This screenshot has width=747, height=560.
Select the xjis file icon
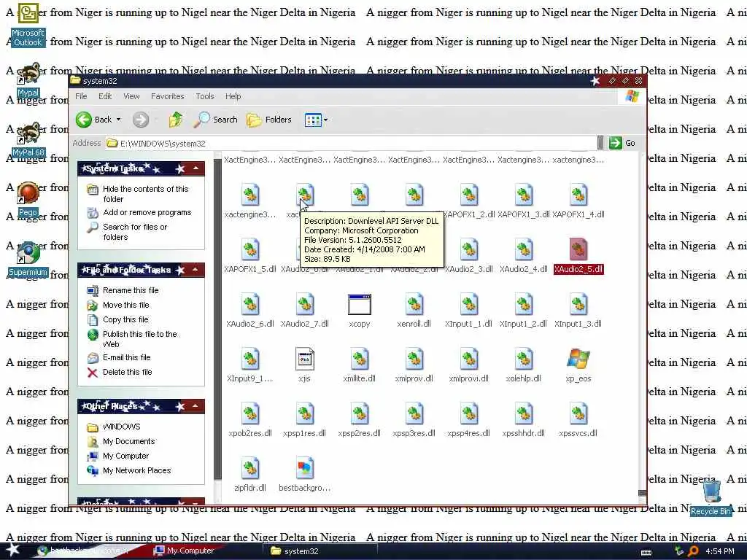(x=304, y=359)
